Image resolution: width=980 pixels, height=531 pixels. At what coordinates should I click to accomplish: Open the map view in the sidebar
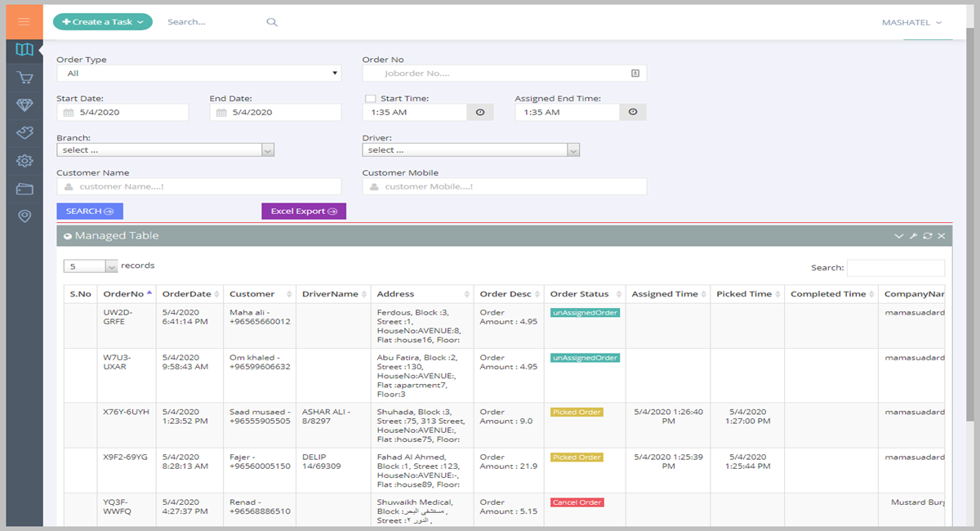pos(24,50)
